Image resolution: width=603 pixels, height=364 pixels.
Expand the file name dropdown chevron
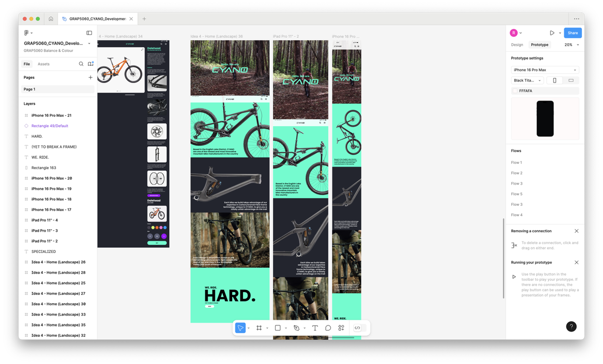click(89, 43)
